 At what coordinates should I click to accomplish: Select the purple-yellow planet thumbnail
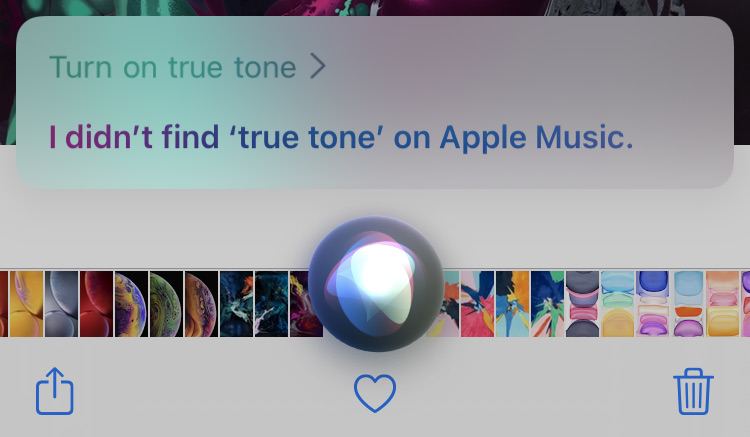pos(132,304)
